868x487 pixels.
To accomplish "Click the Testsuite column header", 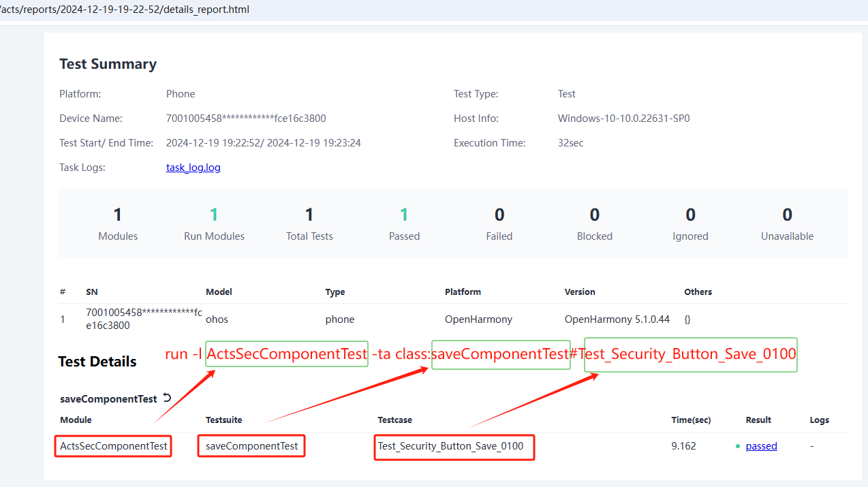I will pyautogui.click(x=223, y=420).
